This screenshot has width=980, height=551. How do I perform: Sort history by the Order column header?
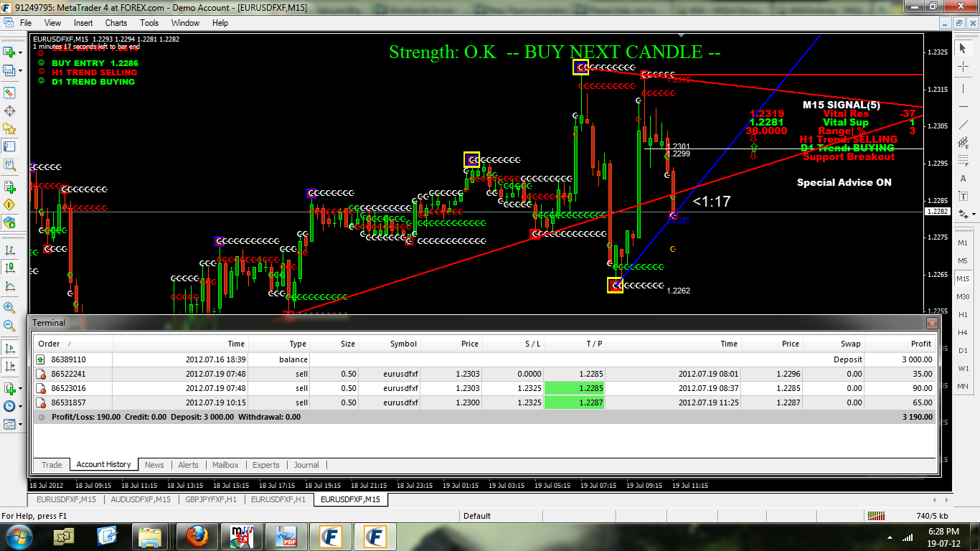click(72, 344)
